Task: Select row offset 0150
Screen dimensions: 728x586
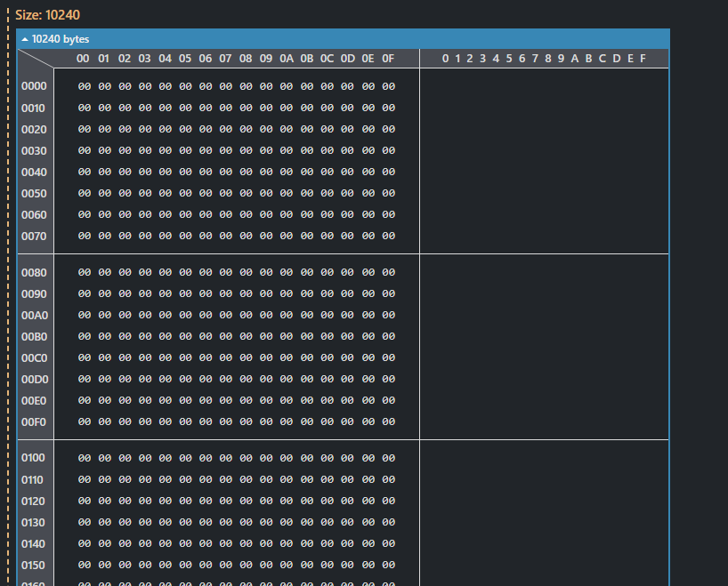Action: coord(33,566)
